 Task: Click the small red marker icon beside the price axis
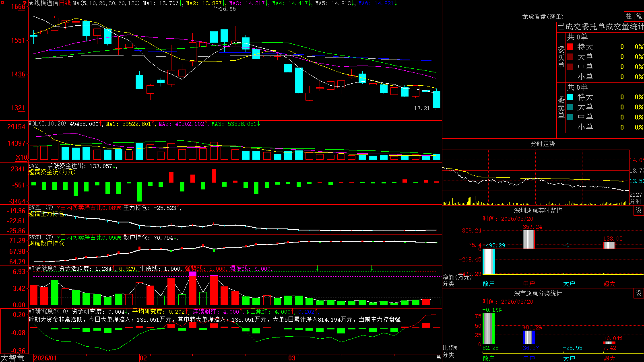tap(25, 3)
